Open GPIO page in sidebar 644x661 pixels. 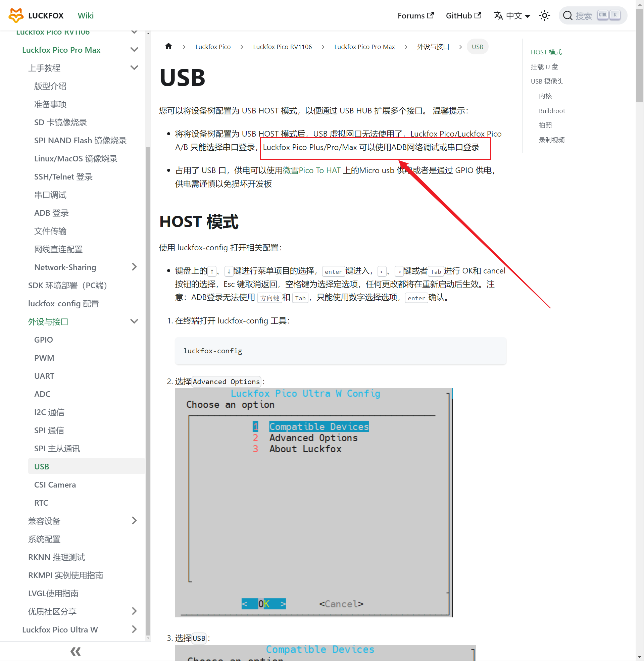[x=44, y=340]
